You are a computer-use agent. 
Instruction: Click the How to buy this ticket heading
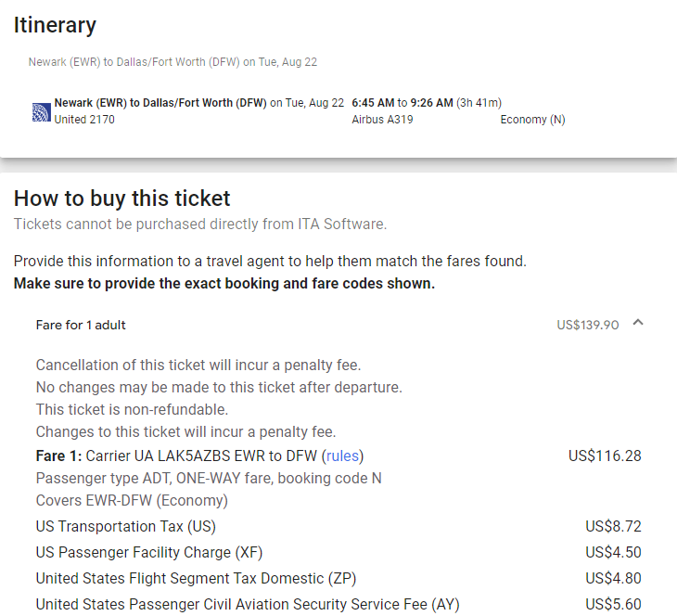[121, 199]
